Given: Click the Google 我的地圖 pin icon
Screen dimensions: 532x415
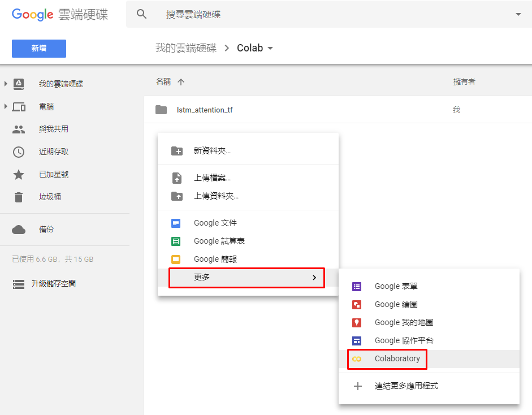Looking at the screenshot, I should [356, 323].
